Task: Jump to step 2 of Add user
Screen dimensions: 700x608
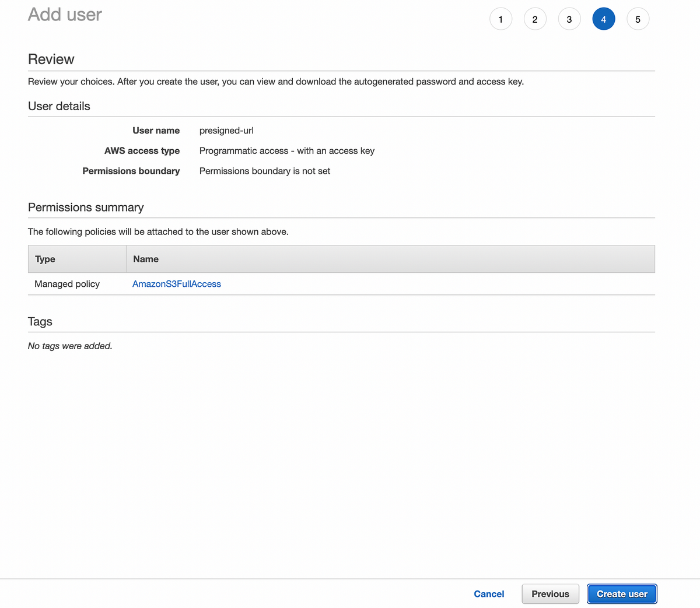Action: coord(535,19)
